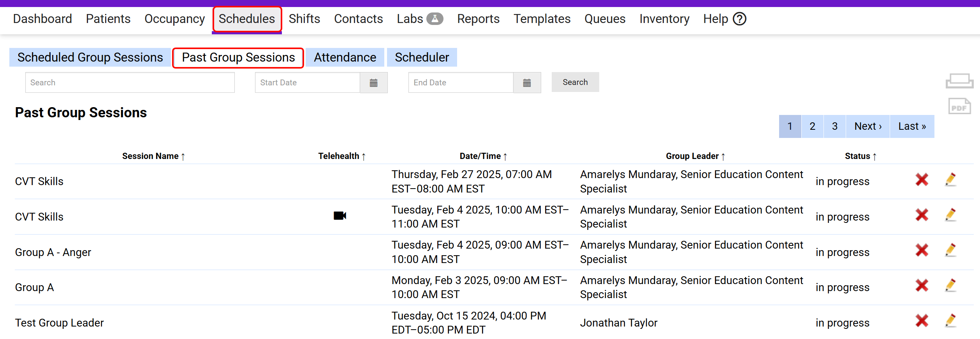
Task: Click the telehealth camera icon for CVT Skills
Action: 340,215
